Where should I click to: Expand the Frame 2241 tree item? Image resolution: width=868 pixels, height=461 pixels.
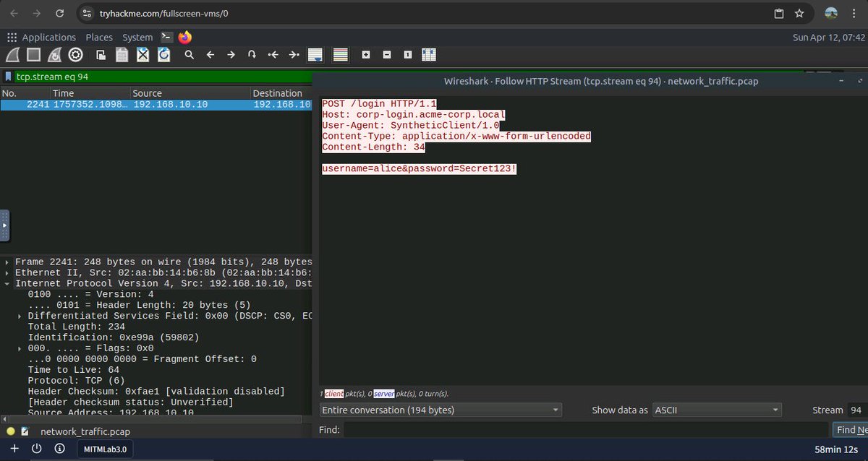pos(7,262)
